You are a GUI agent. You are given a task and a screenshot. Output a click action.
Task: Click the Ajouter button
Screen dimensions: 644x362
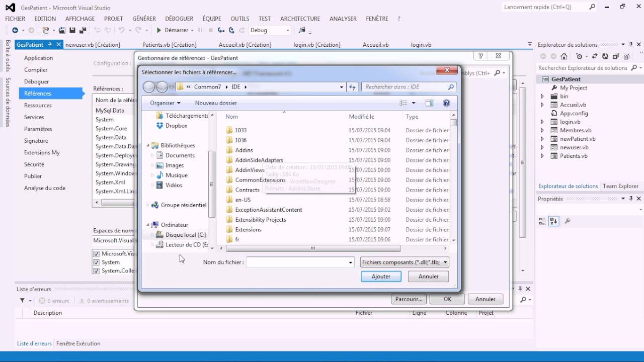pyautogui.click(x=381, y=276)
